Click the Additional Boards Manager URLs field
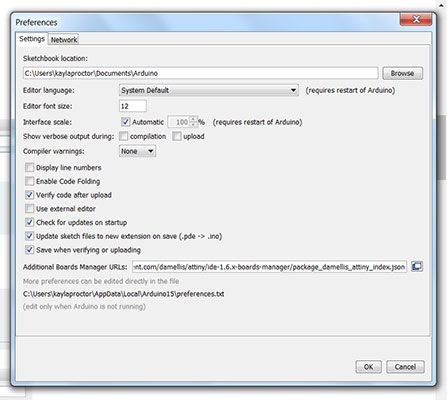447x400 pixels. click(x=269, y=267)
